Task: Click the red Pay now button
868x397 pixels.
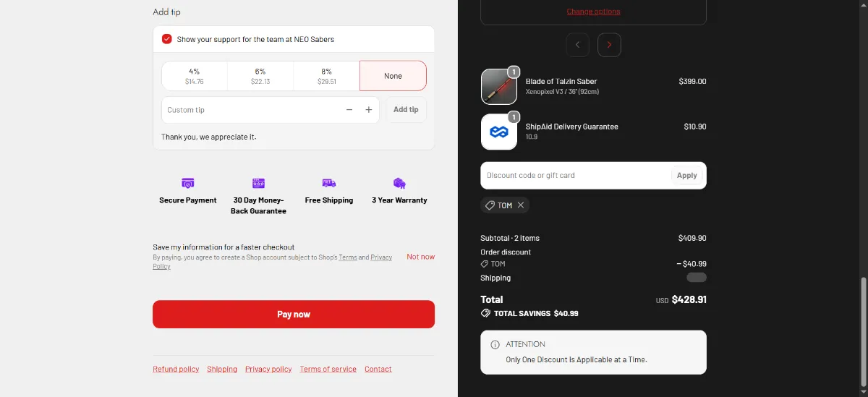Action: (294, 315)
